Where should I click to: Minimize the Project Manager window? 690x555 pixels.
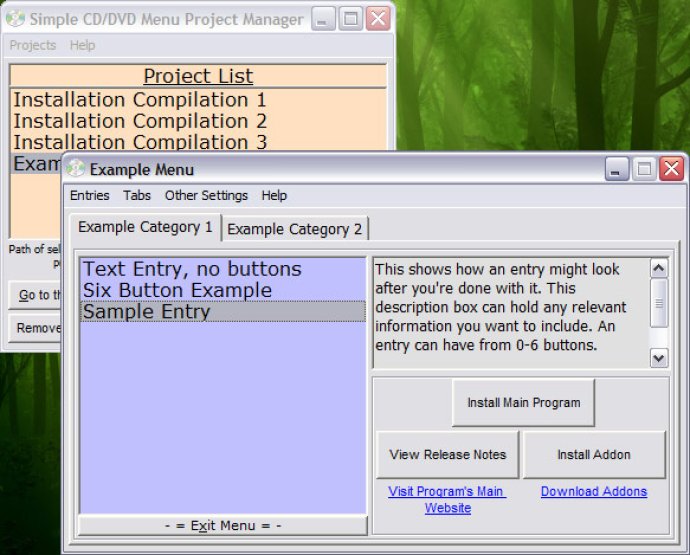pos(325,18)
